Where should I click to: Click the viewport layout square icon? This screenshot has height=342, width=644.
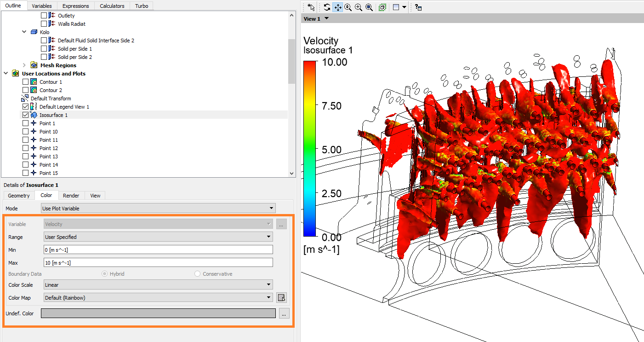396,7
